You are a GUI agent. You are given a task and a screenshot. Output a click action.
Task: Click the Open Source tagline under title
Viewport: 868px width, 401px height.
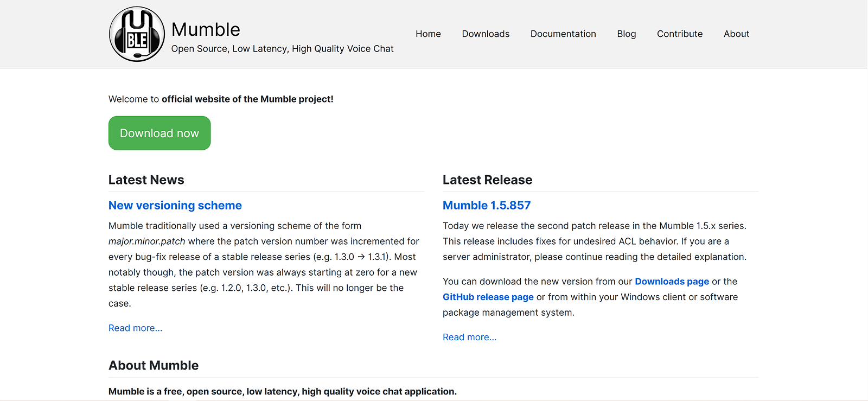(282, 49)
